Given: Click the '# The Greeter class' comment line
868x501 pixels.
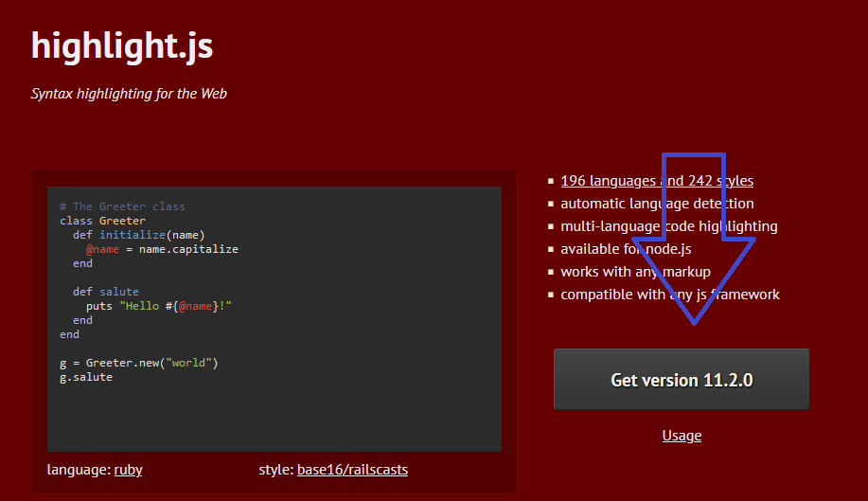Looking at the screenshot, I should [122, 206].
